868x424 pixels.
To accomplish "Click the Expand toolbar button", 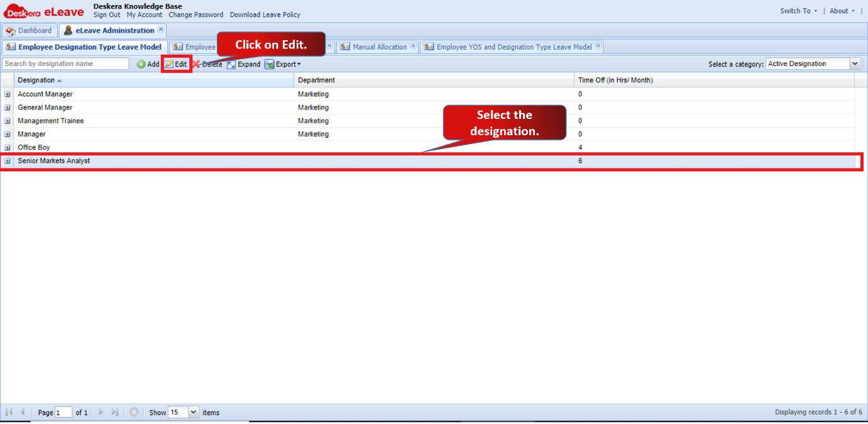I will click(x=243, y=64).
